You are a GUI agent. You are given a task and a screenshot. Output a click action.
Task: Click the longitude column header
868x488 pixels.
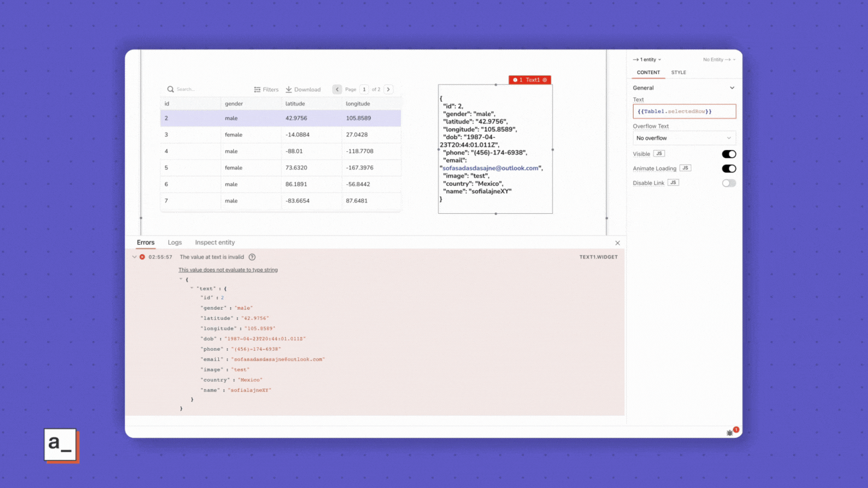(371, 104)
